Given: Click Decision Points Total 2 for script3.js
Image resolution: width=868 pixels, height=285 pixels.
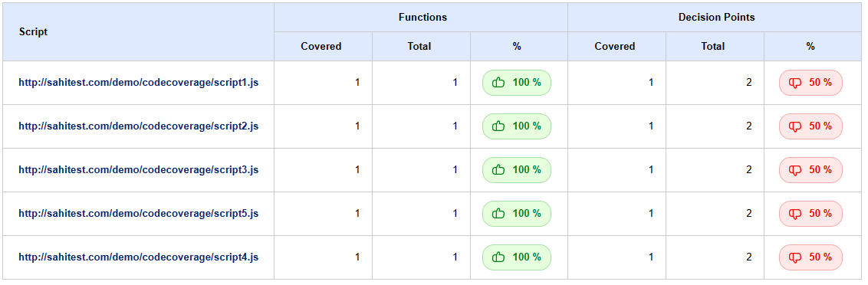Looking at the screenshot, I should pyautogui.click(x=749, y=170).
